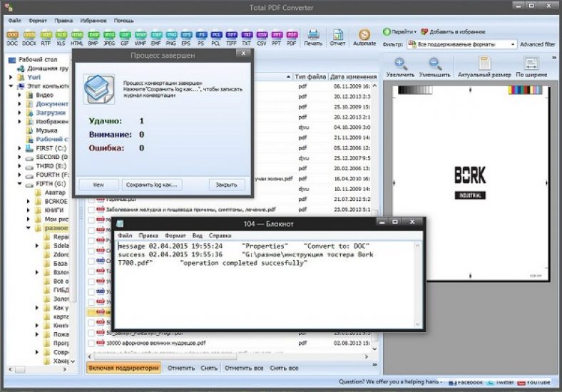562x392 pixels.
Task: Open the Фильтр formats dropdown
Action: pyautogui.click(x=513, y=44)
